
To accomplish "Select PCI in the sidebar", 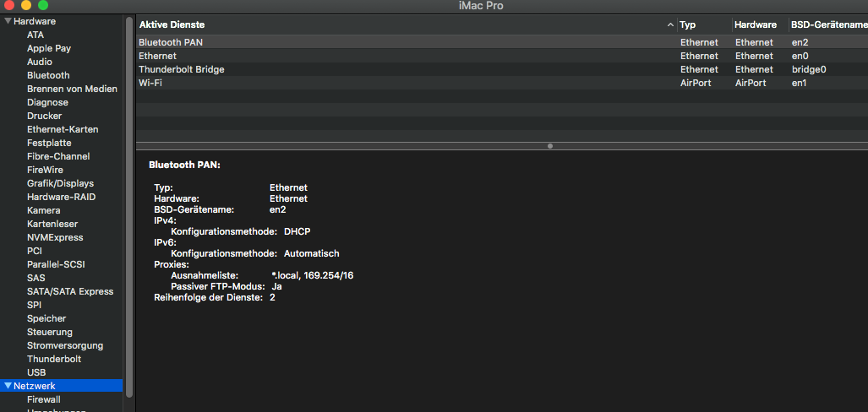I will click(x=35, y=251).
